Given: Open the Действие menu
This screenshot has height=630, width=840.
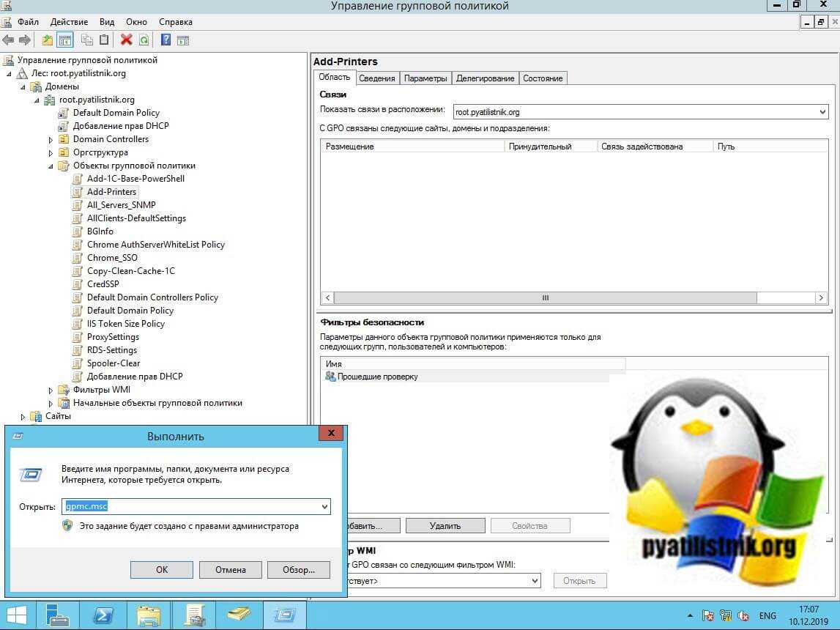Looking at the screenshot, I should (69, 22).
